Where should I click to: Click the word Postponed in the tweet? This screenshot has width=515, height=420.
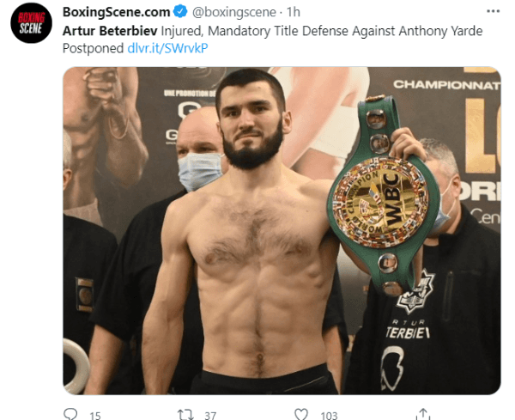point(93,48)
